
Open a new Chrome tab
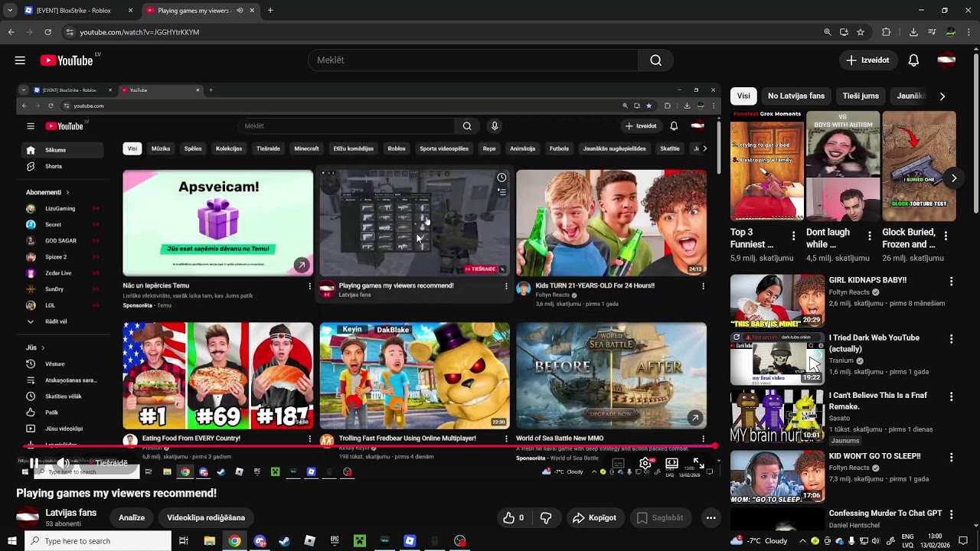[270, 11]
